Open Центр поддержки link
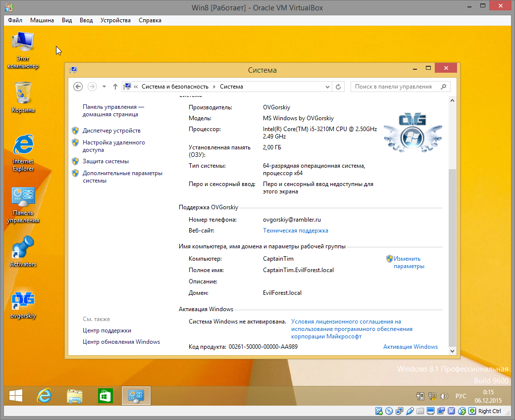 (107, 330)
